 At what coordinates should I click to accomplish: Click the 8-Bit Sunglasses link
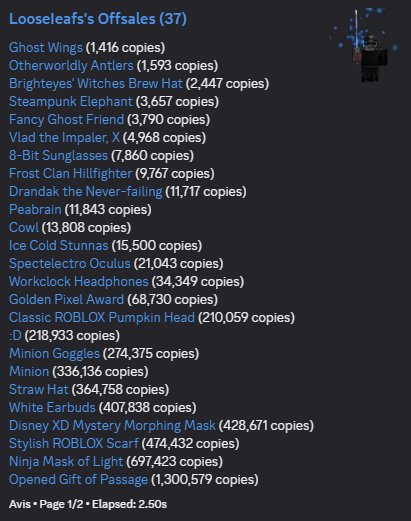(x=58, y=156)
